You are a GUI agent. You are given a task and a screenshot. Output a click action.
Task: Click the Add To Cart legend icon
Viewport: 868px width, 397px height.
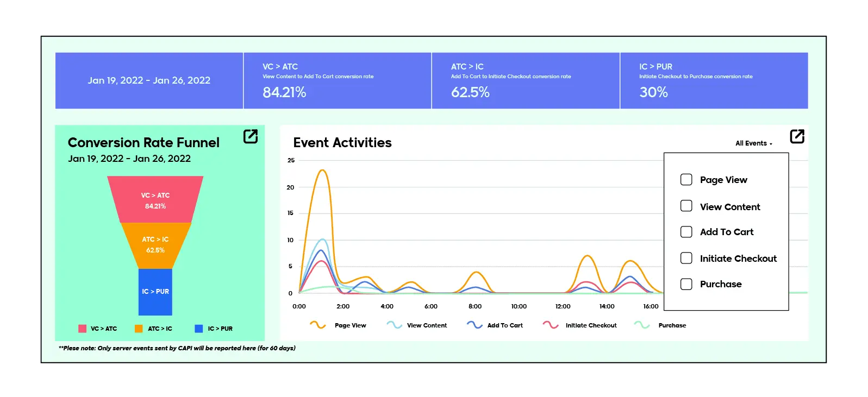474,325
